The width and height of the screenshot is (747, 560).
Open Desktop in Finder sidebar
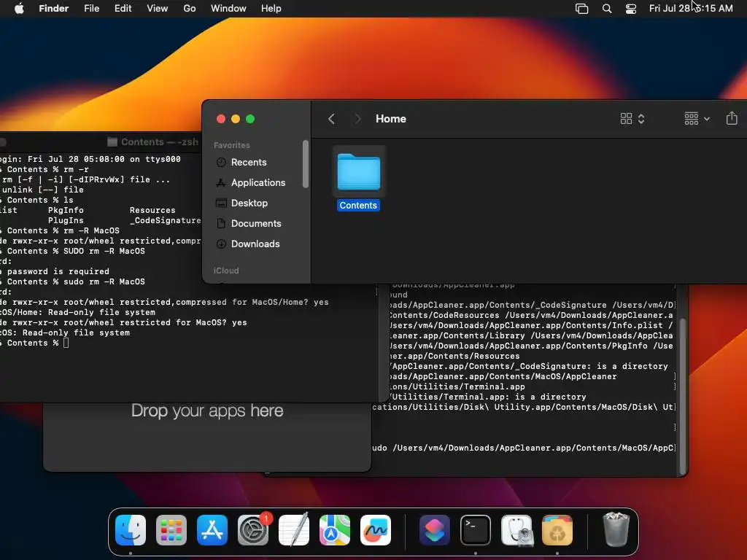pyautogui.click(x=249, y=203)
